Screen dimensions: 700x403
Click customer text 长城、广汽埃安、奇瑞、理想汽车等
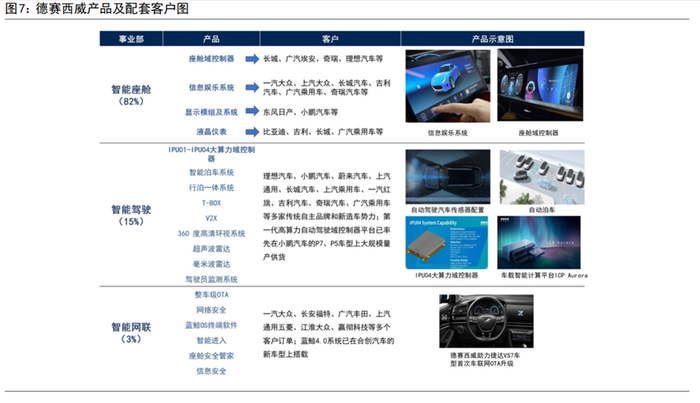(323, 58)
